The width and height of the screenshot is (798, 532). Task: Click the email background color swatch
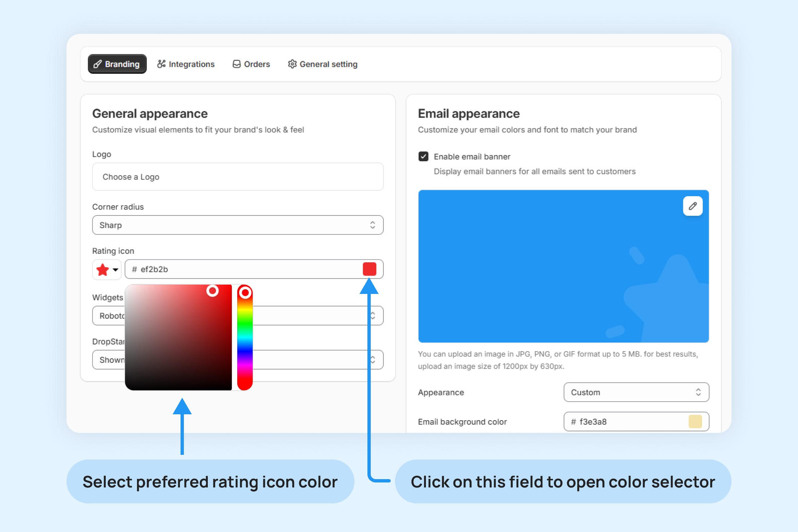click(695, 421)
